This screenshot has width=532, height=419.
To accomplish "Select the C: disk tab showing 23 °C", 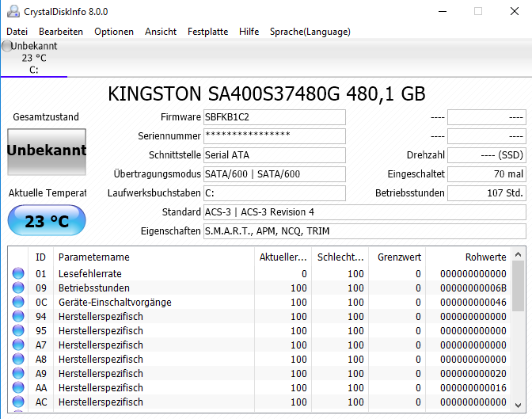I will coord(34,58).
